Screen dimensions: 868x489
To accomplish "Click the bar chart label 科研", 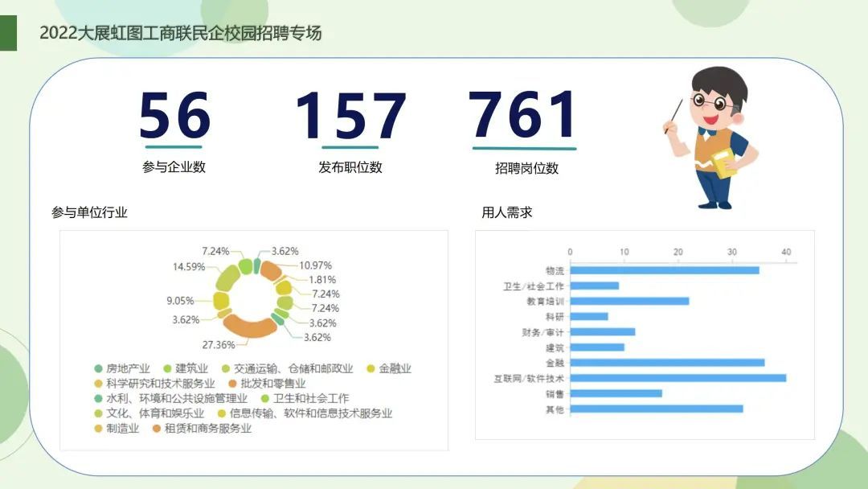I will (x=555, y=317).
